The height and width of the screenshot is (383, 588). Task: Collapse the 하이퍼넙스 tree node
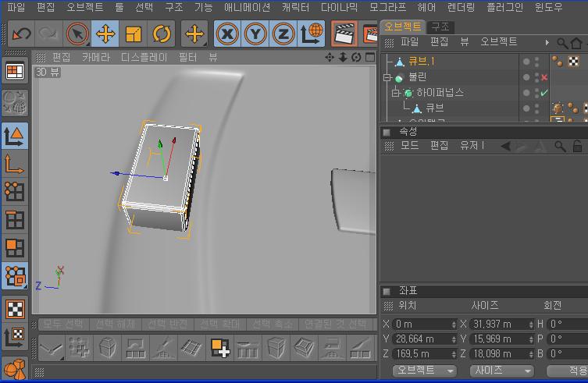[x=396, y=93]
